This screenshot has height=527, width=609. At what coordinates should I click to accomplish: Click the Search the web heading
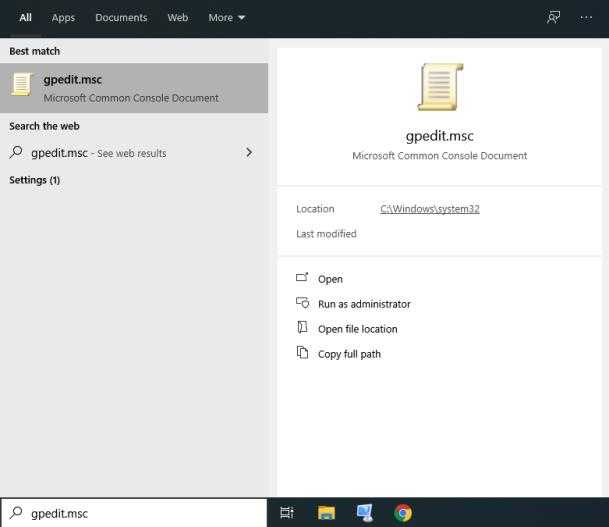pyautogui.click(x=44, y=126)
